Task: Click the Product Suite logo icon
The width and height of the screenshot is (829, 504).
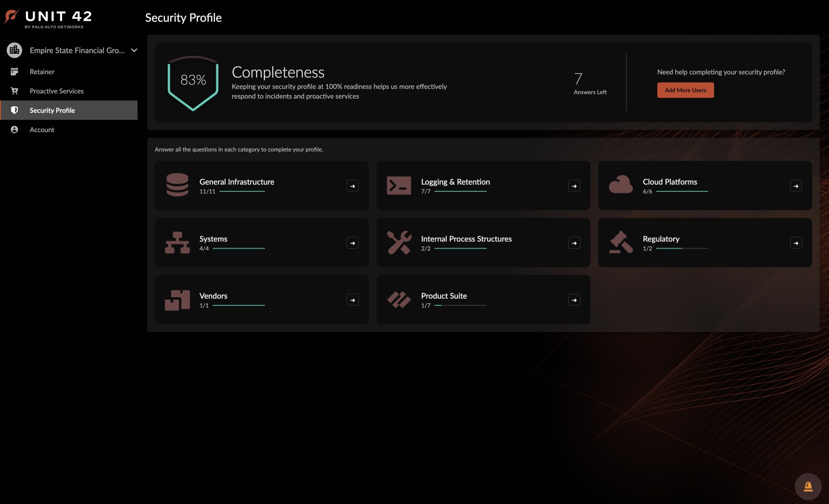Action: (x=399, y=300)
